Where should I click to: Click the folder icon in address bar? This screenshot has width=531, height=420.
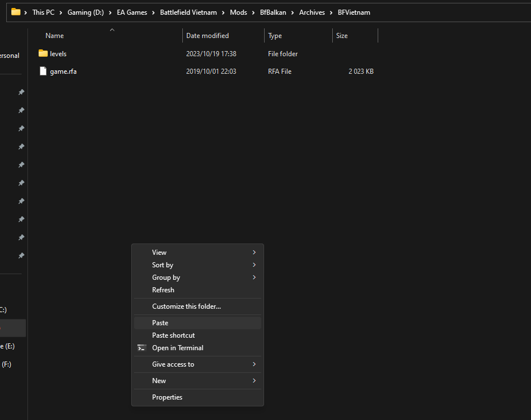click(x=16, y=12)
